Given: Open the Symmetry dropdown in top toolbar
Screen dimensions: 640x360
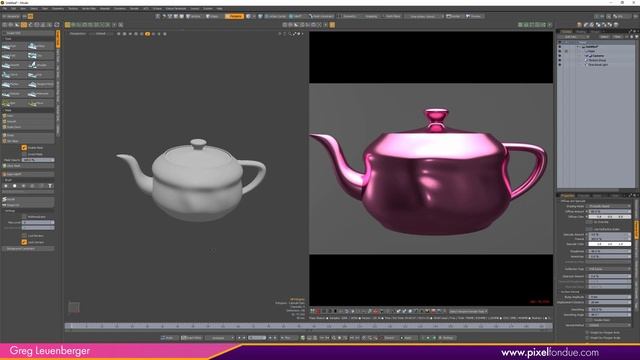Looking at the screenshot, I should 347,16.
